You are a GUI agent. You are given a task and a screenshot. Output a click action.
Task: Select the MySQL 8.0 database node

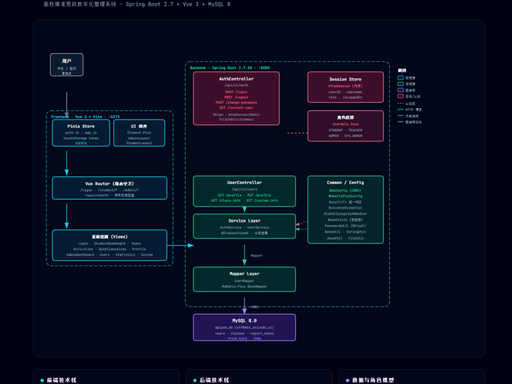coord(244,327)
